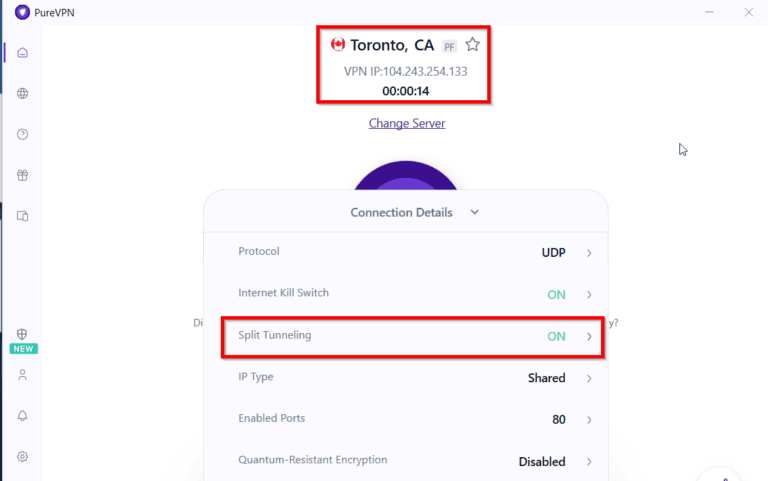Toggle Internet Kill Switch ON setting
The height and width of the screenshot is (481, 768).
click(x=556, y=295)
